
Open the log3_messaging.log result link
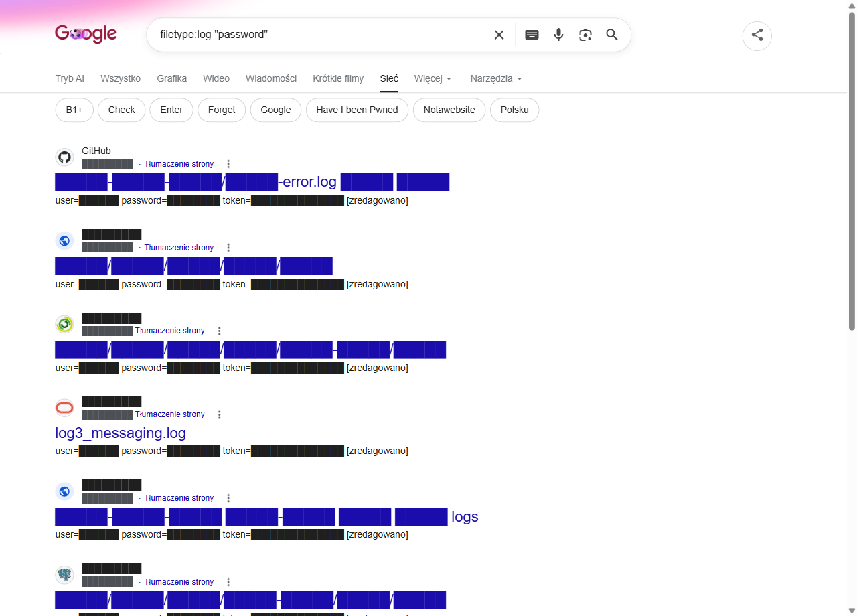[121, 433]
